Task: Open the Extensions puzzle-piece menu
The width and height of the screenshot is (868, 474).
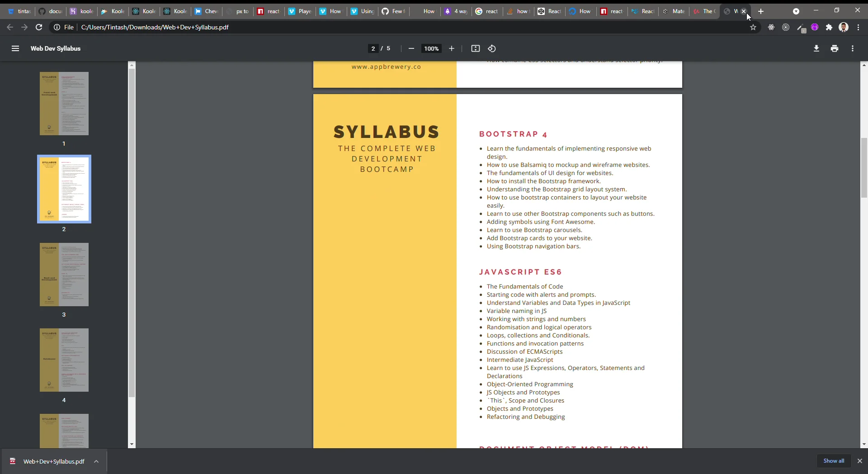Action: click(x=829, y=27)
